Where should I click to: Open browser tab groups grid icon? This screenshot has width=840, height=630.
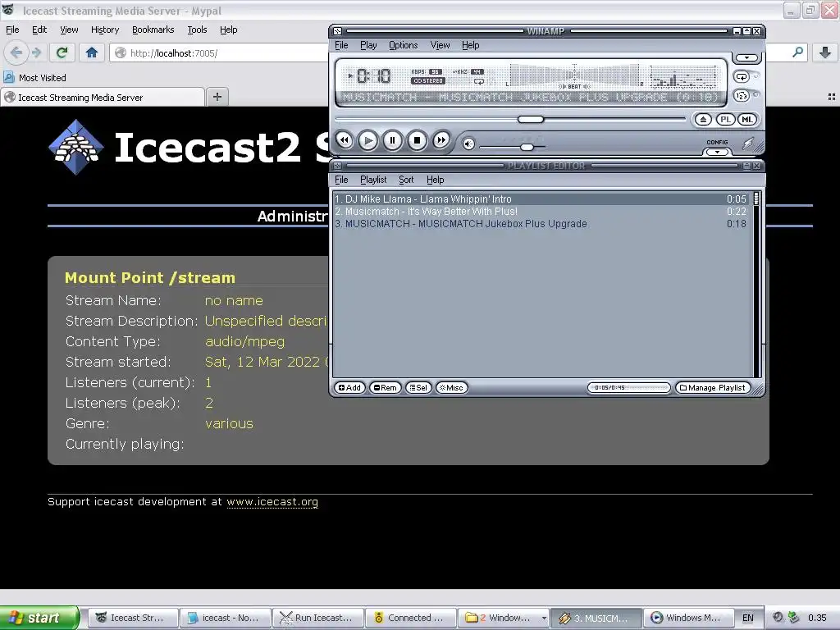(x=832, y=97)
